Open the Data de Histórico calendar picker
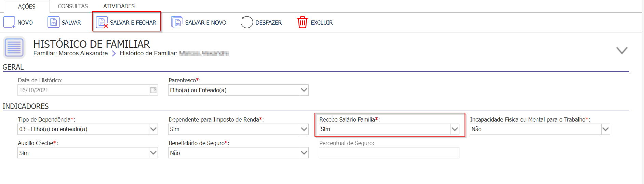The height and width of the screenshot is (184, 644). (153, 90)
